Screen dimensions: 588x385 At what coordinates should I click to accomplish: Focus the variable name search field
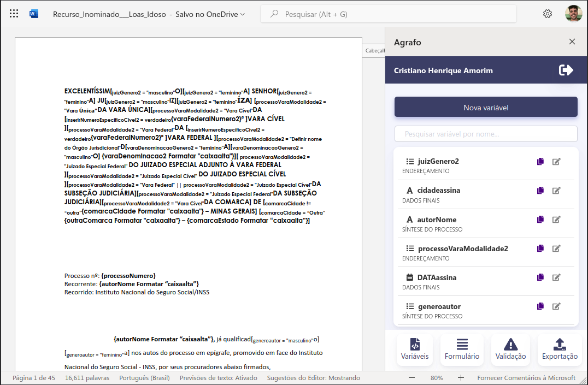486,134
